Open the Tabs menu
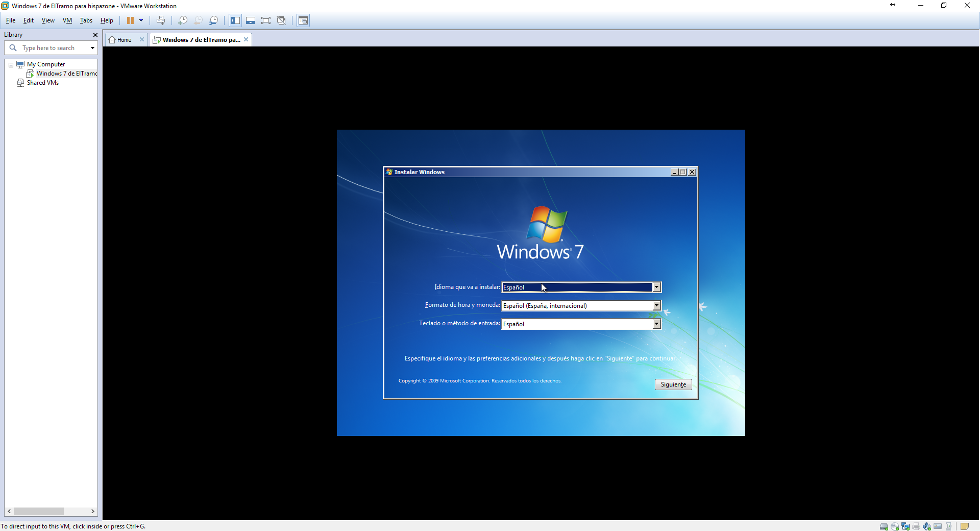980x531 pixels. coord(86,20)
